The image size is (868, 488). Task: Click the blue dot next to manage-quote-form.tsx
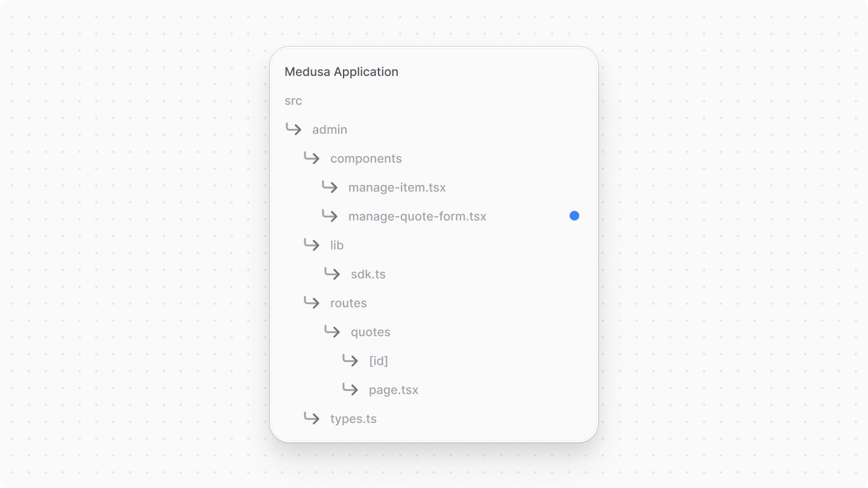[x=574, y=216]
